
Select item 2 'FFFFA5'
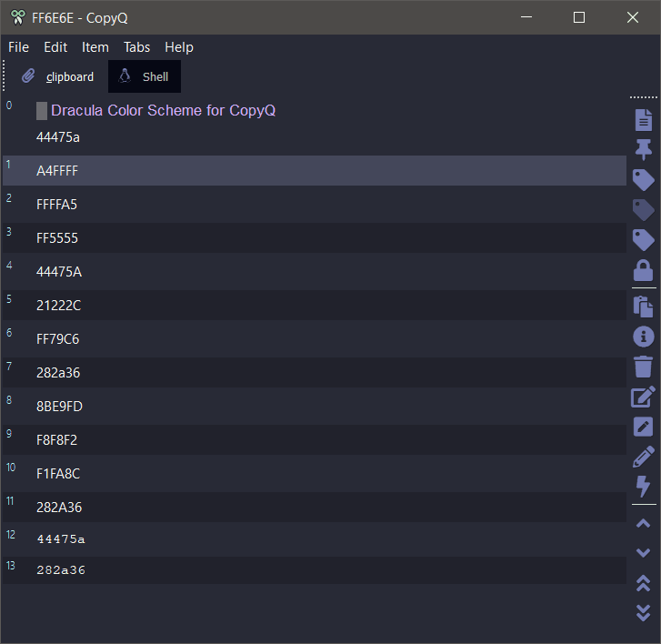(315, 204)
